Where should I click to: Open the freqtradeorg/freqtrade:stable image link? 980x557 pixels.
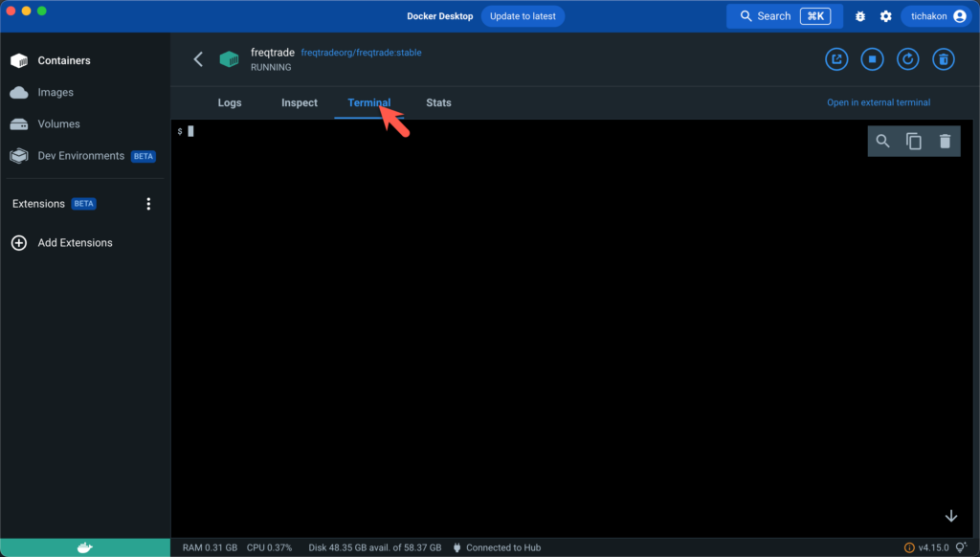(x=361, y=53)
